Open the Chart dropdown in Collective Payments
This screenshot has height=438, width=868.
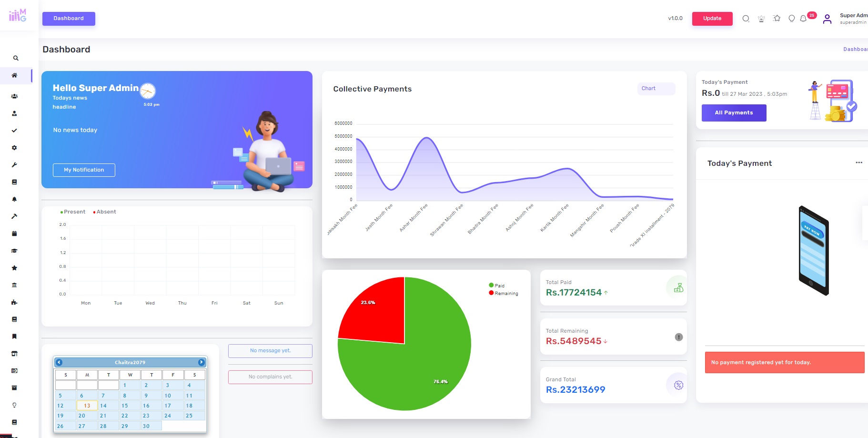tap(656, 89)
